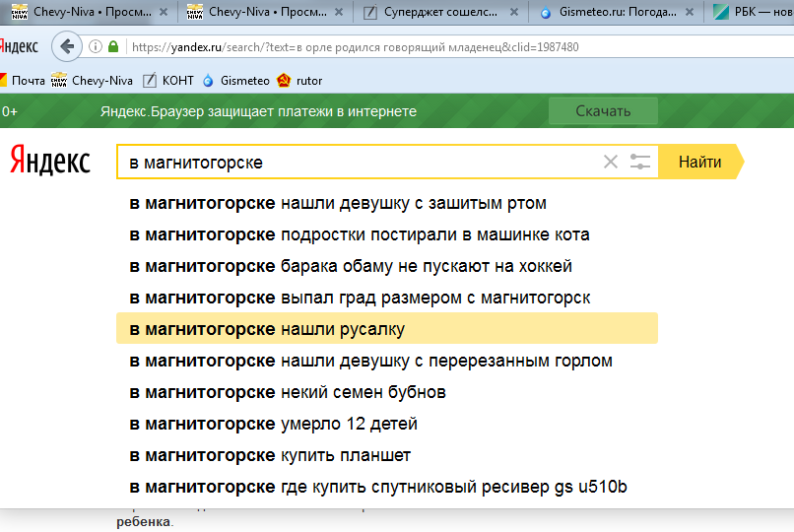Image resolution: width=794 pixels, height=532 pixels.
Task: Click the Скачать button in green banner
Action: click(x=603, y=111)
